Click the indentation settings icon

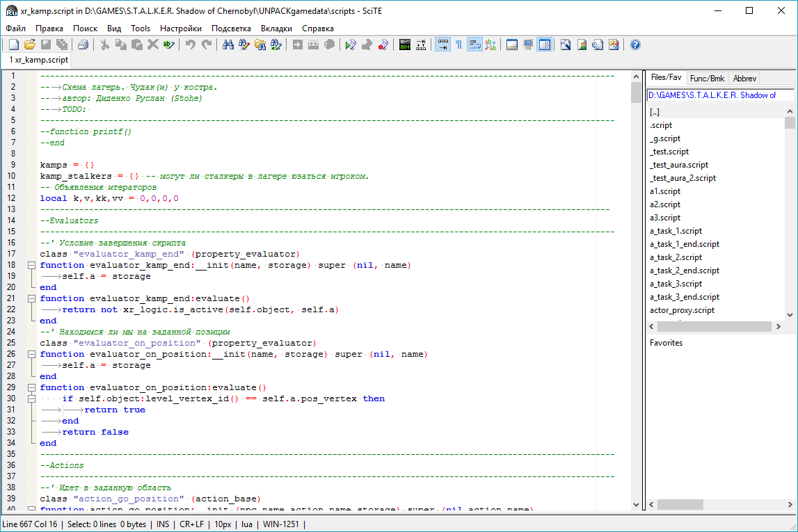click(421, 45)
